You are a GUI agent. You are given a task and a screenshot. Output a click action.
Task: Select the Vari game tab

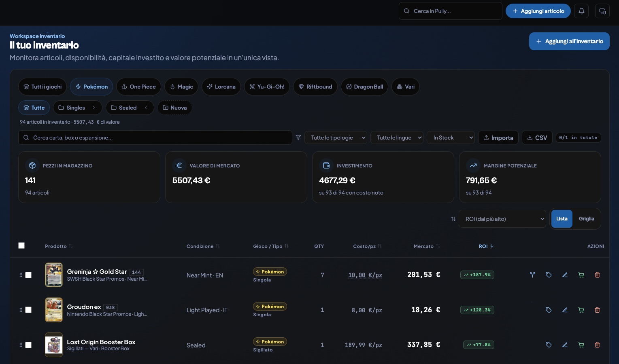click(x=406, y=87)
